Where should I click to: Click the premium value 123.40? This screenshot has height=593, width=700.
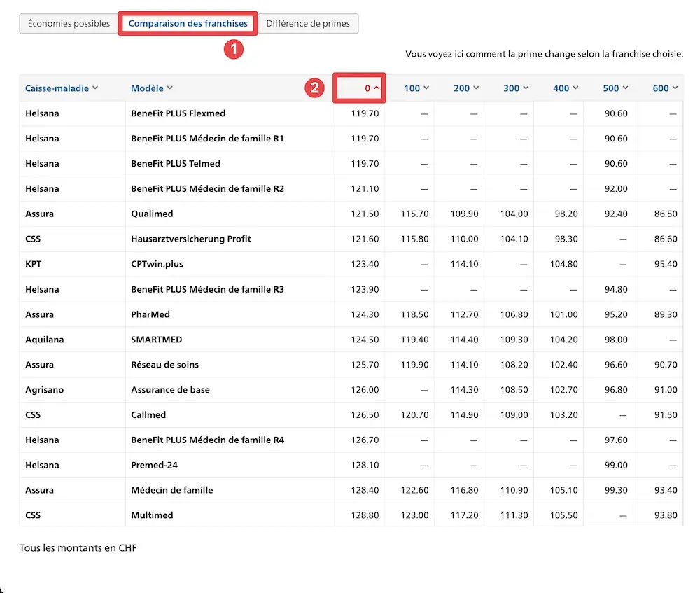(365, 264)
